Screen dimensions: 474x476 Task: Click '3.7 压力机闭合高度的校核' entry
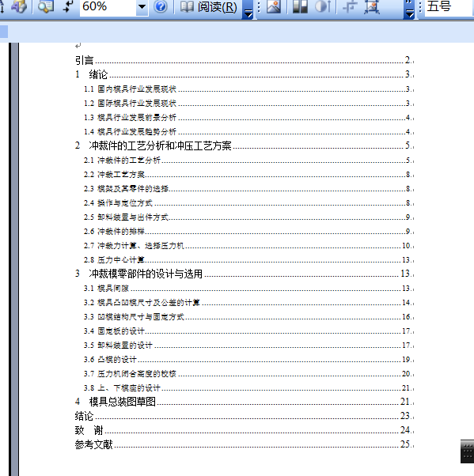248,374
